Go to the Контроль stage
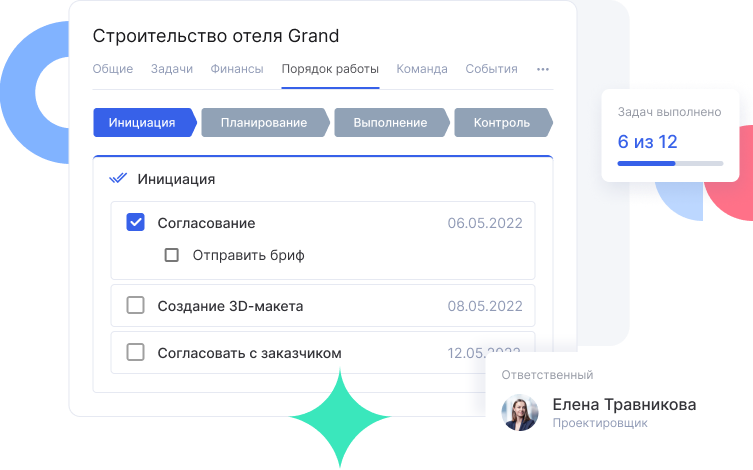The image size is (753, 470). [503, 122]
